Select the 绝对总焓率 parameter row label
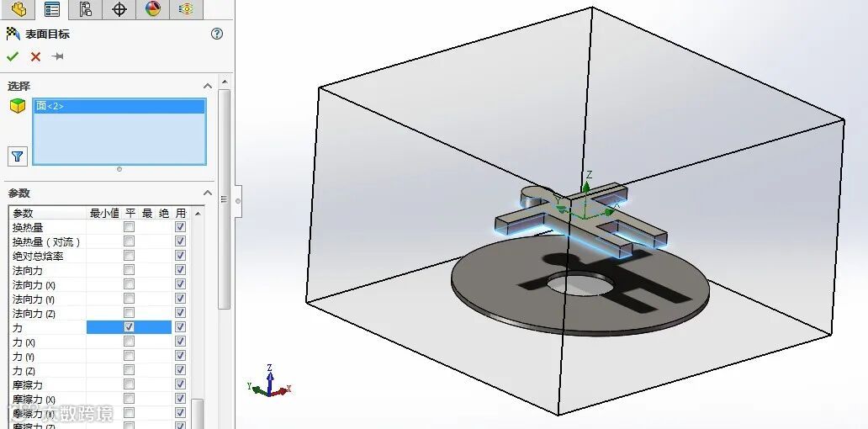Screen dimensions: 868x429 coord(38,256)
